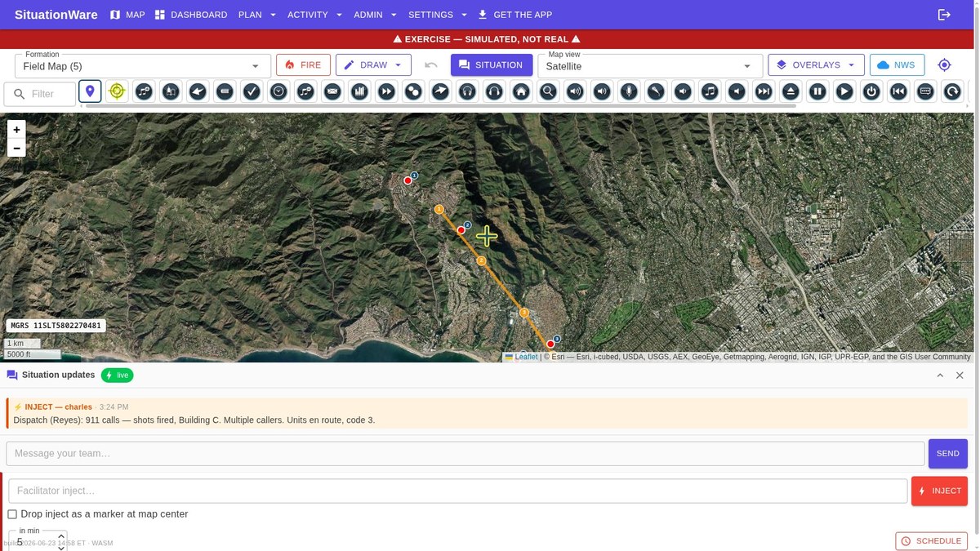Open the Activity menu
Image resolution: width=980 pixels, height=551 pixels.
pyautogui.click(x=315, y=15)
